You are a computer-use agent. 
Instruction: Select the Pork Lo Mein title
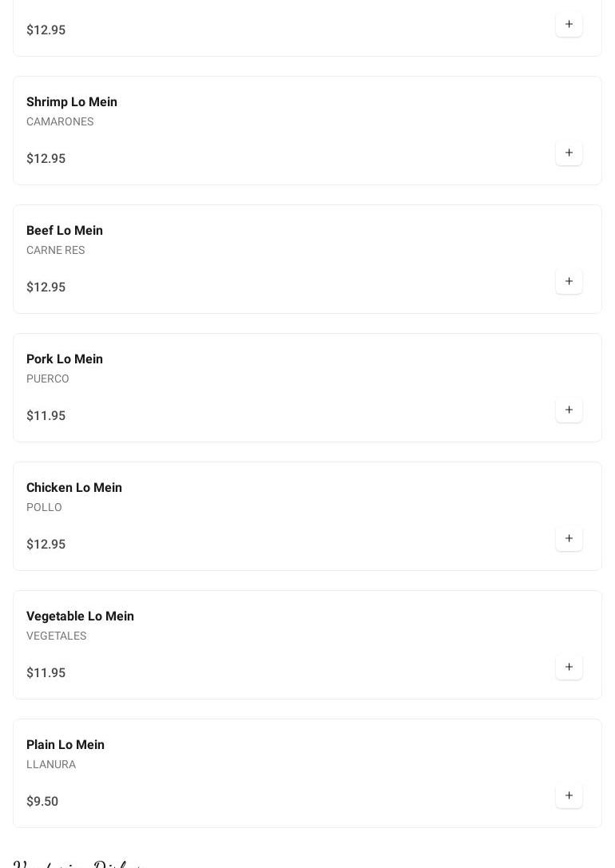click(65, 359)
